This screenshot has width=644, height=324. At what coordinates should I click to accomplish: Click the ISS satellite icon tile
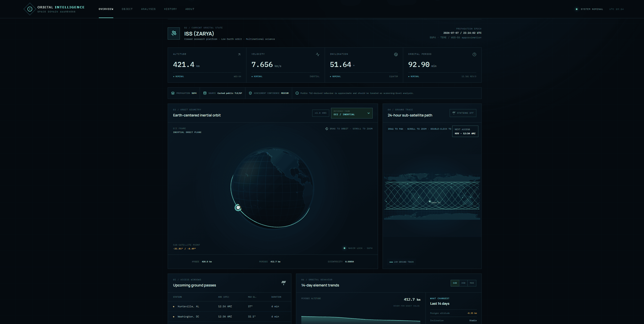point(174,33)
